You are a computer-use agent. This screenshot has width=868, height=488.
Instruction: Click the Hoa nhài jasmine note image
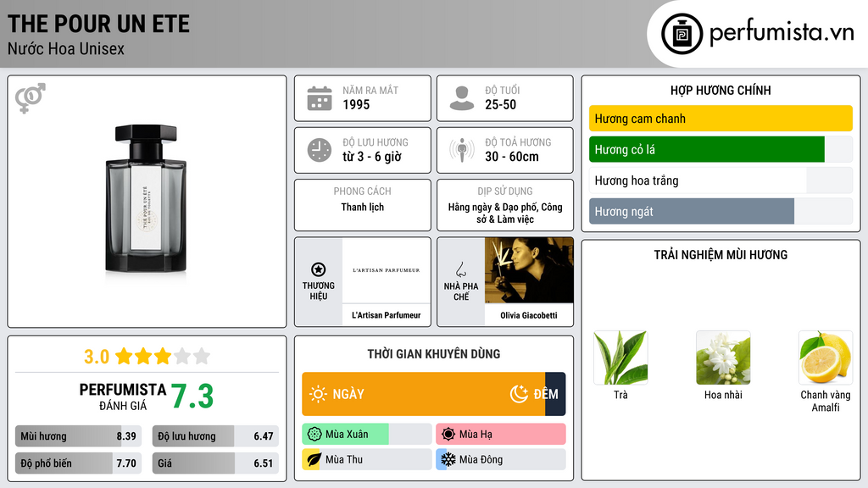pyautogui.click(x=723, y=358)
